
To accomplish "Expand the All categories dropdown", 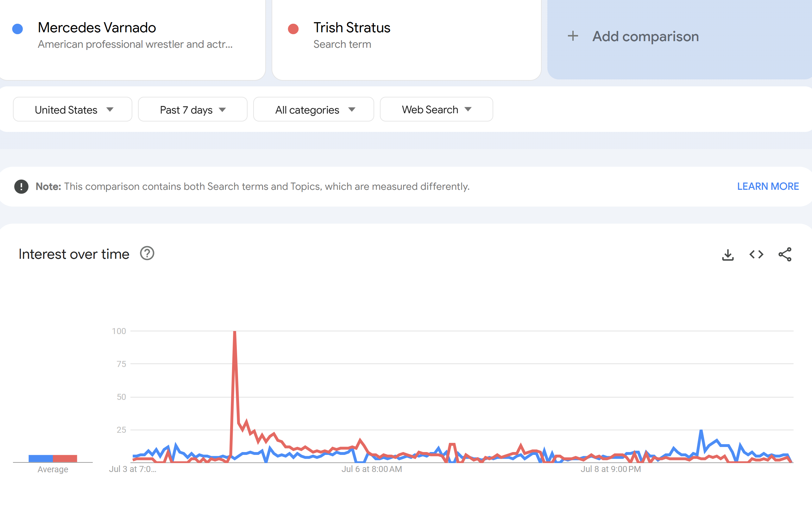I will [x=313, y=109].
